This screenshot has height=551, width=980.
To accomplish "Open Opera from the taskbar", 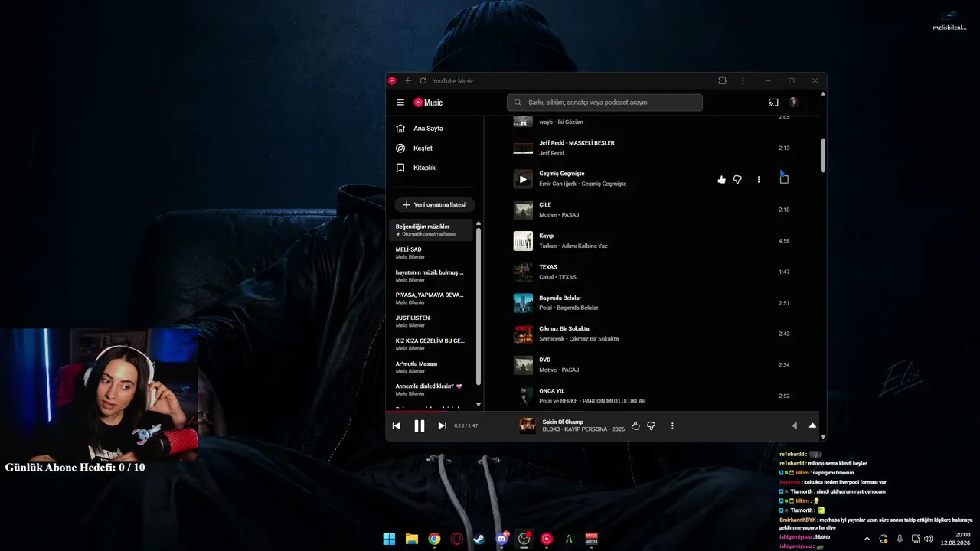I will [456, 539].
